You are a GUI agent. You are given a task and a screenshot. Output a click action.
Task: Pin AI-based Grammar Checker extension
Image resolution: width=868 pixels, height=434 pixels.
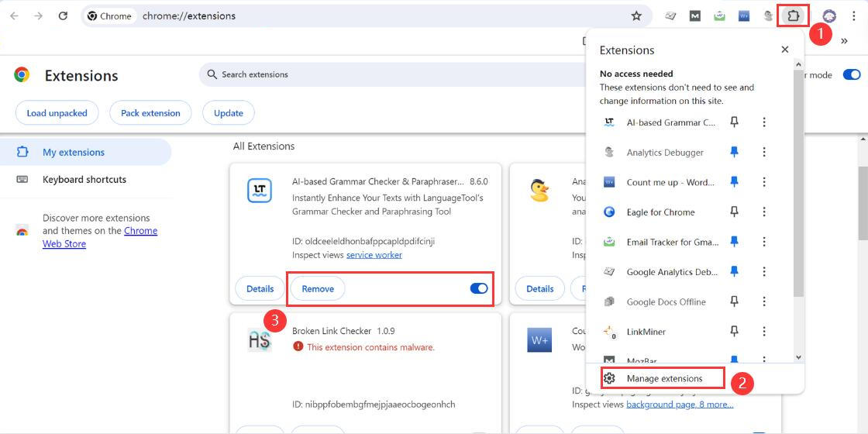(734, 122)
